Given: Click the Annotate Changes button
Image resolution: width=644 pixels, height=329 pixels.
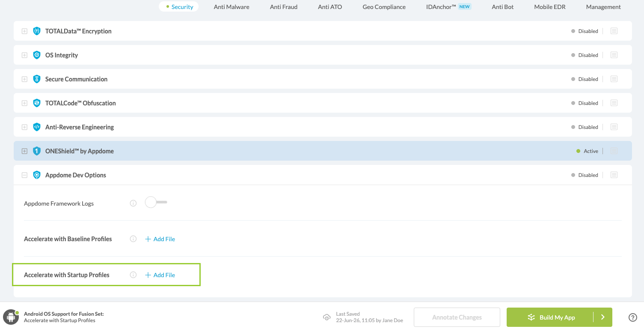Looking at the screenshot, I should click(457, 317).
